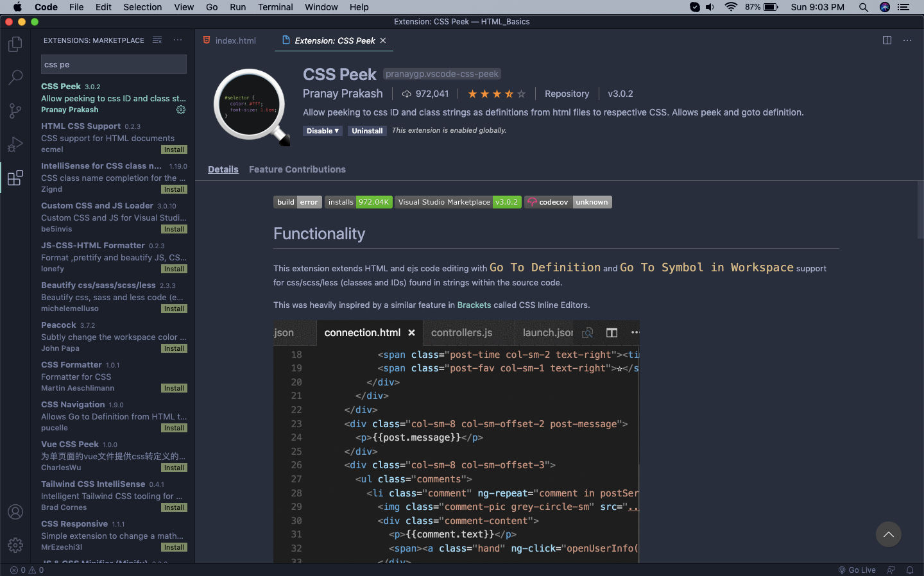Install the CSS Formatter extension

[x=174, y=388]
